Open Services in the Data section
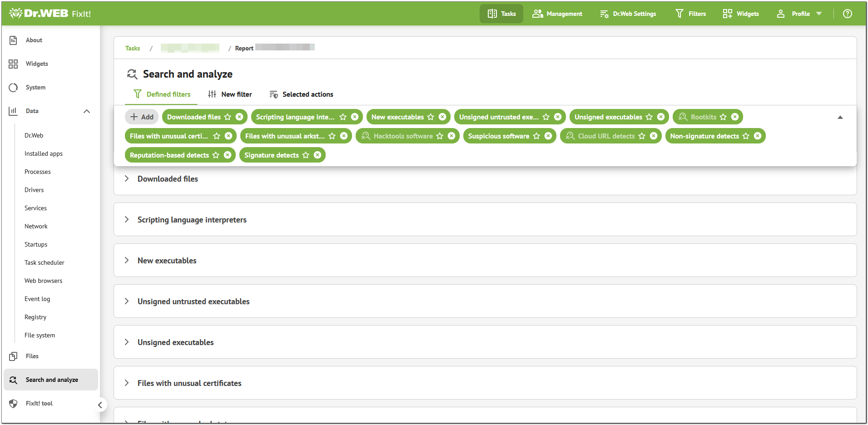868x425 pixels. pyautogui.click(x=35, y=208)
